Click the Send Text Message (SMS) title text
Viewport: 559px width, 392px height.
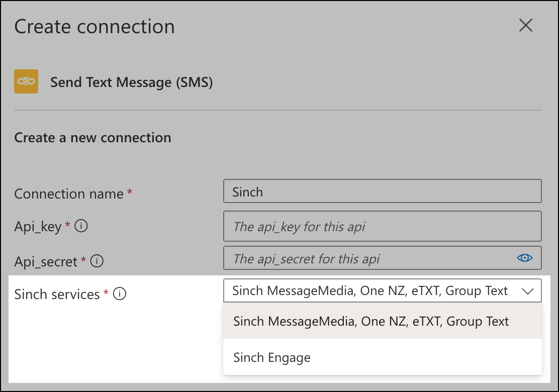click(132, 82)
